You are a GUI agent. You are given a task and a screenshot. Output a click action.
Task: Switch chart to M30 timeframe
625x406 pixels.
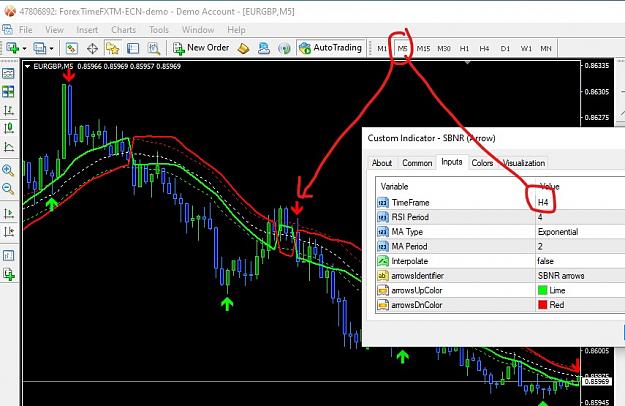[444, 49]
